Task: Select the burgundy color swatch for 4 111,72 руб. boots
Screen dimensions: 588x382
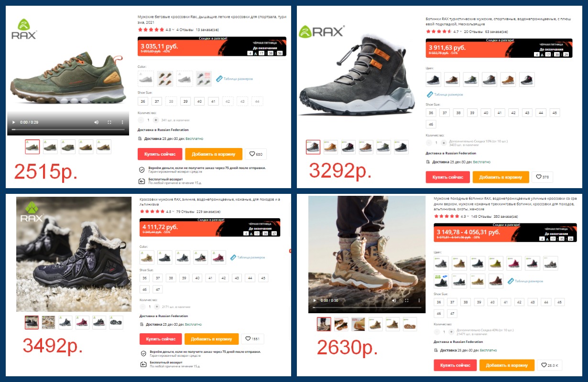Action: [x=218, y=257]
